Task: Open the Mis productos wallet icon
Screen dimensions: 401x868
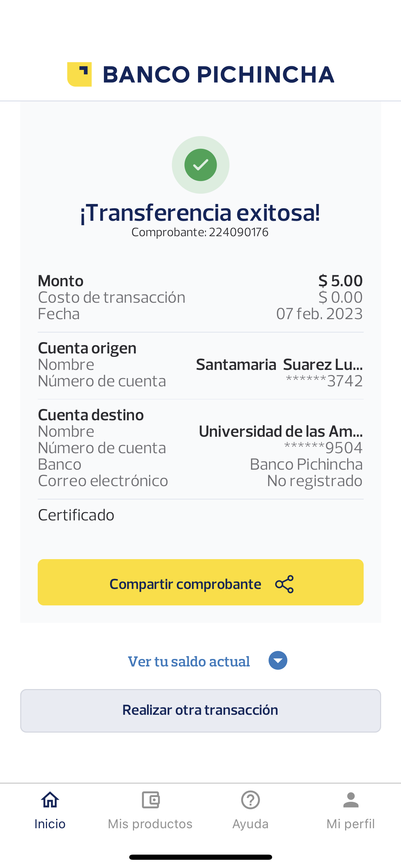Action: (150, 800)
